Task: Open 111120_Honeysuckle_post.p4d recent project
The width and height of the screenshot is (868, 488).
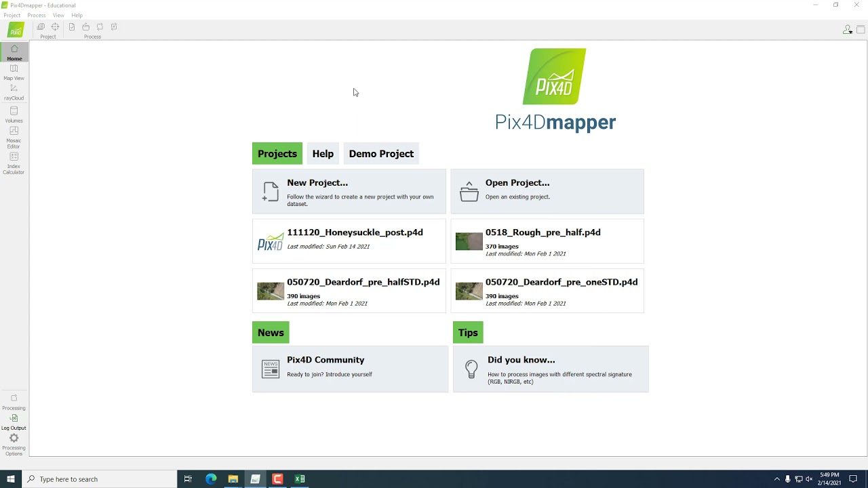Action: [x=349, y=241]
